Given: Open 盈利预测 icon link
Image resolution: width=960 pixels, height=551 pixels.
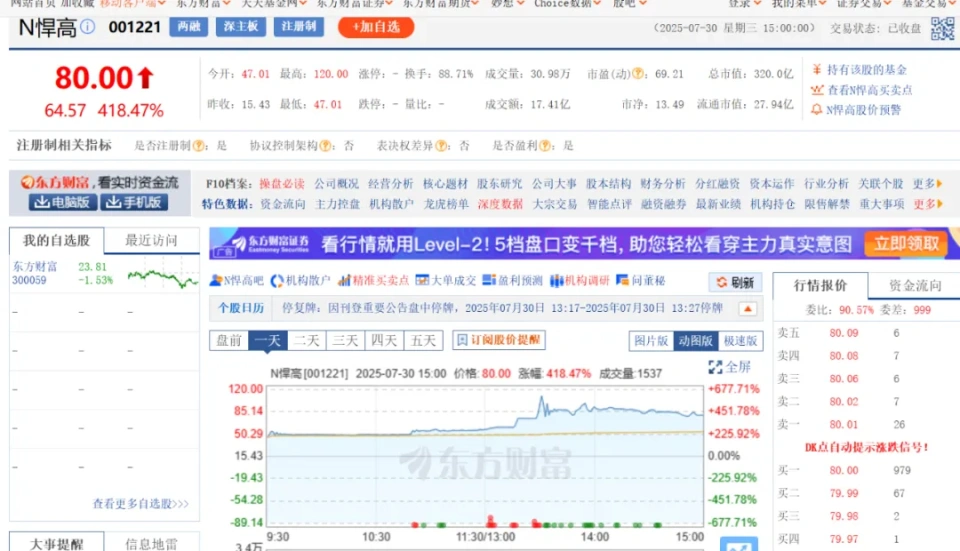Looking at the screenshot, I should 512,280.
